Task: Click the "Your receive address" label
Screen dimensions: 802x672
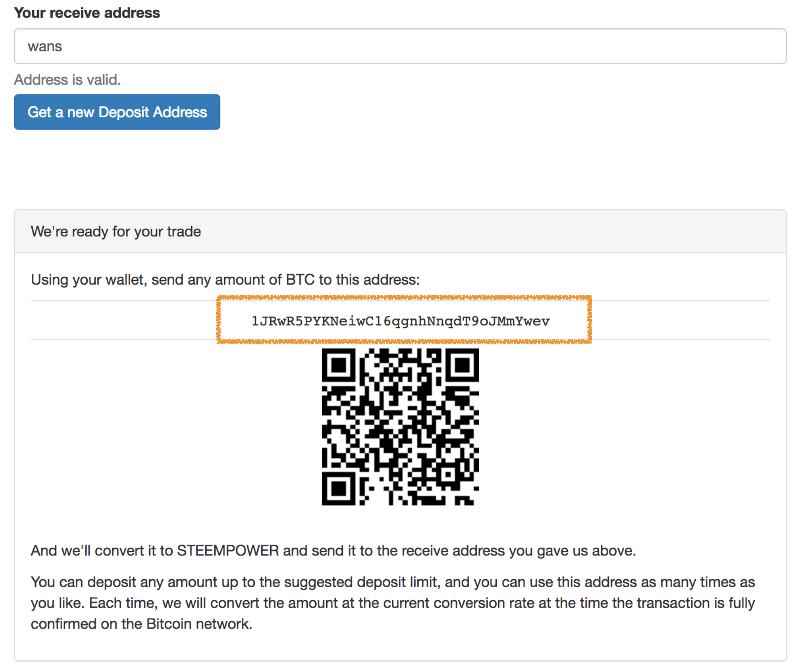Action: 87,13
